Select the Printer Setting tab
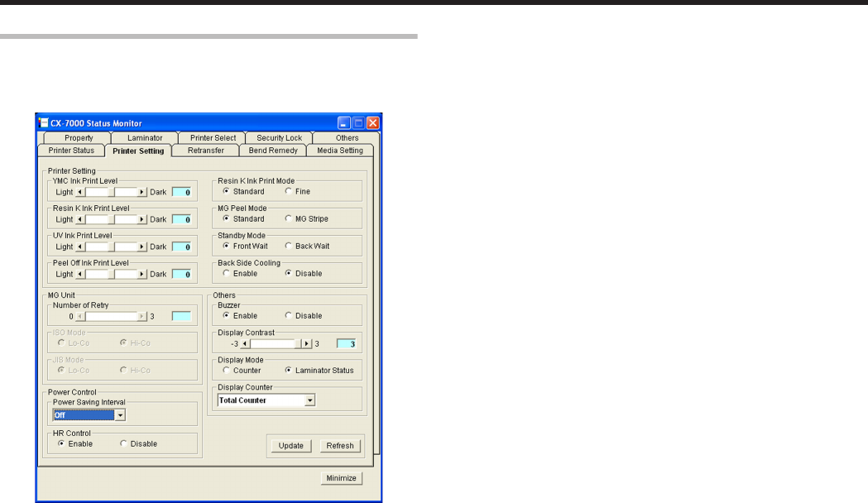This screenshot has height=503, width=868. (138, 151)
